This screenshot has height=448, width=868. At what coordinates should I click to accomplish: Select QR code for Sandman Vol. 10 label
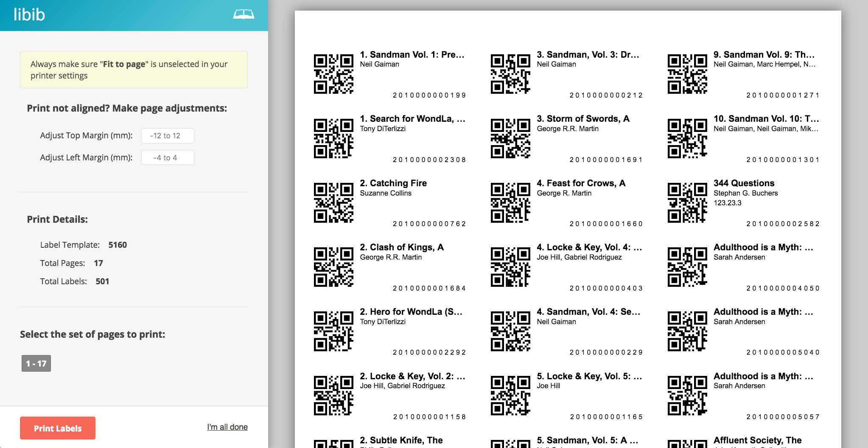tap(687, 138)
